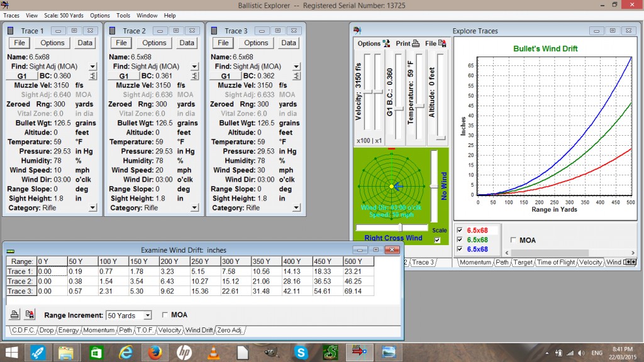644x362 pixels.
Task: Click the Data button in Trace 3
Action: [x=288, y=43]
